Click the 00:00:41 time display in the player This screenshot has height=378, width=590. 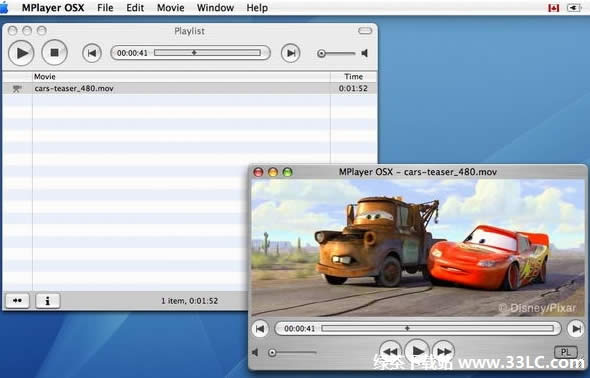pos(300,329)
